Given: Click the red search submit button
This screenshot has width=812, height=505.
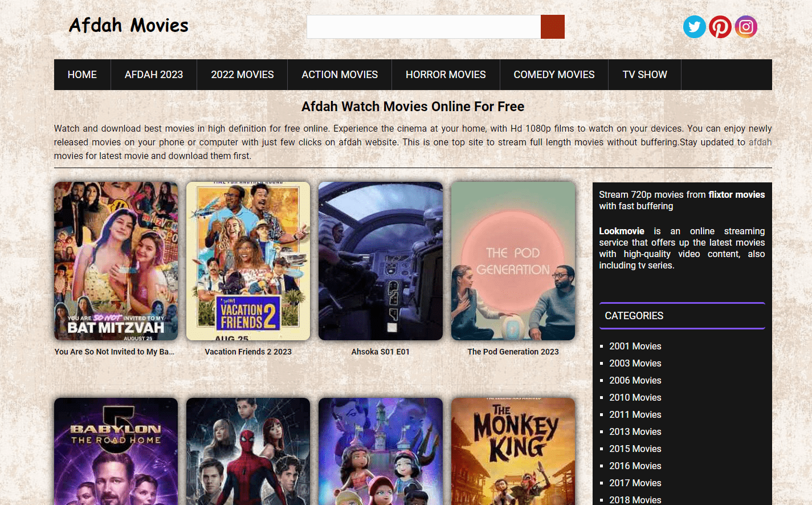Looking at the screenshot, I should [x=553, y=27].
